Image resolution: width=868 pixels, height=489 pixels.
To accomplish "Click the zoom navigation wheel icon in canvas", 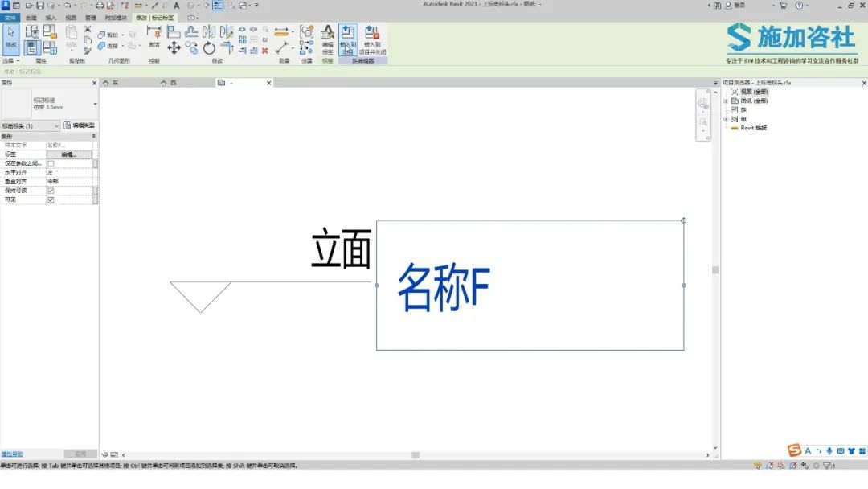I will pyautogui.click(x=703, y=104).
